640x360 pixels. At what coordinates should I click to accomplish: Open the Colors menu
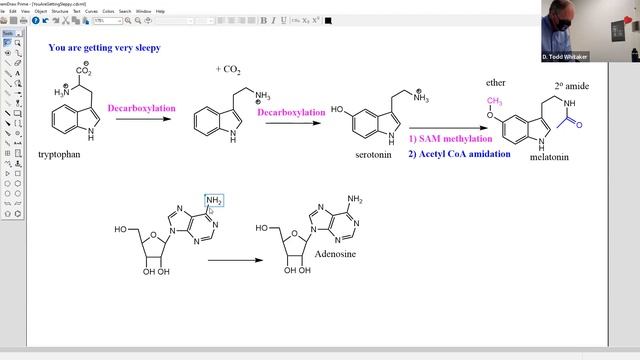point(108,11)
